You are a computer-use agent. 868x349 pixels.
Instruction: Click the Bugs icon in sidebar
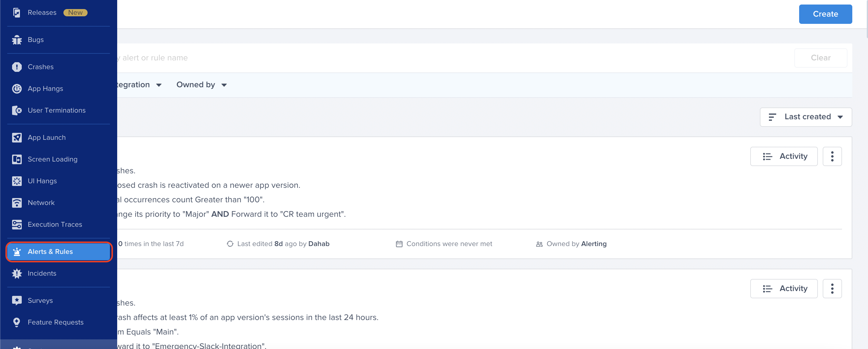click(x=17, y=40)
